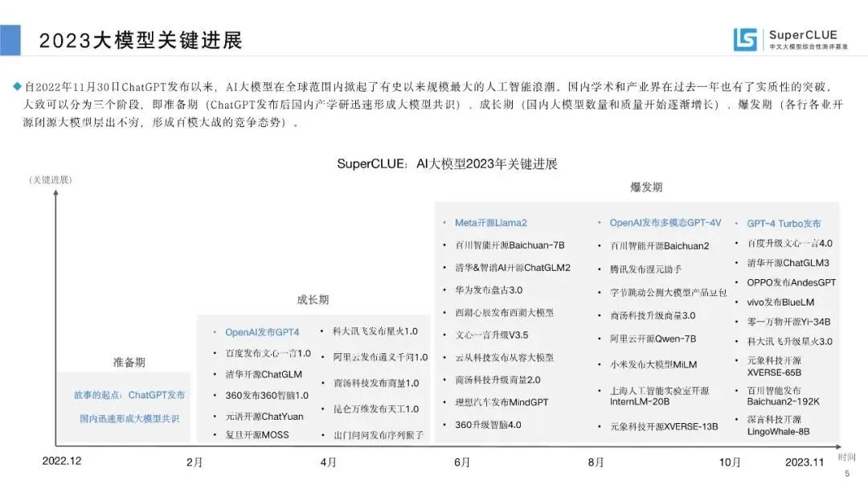The width and height of the screenshot is (868, 489).
Task: Open the OpenAI发布多模态GPT-4V entry
Action: (665, 223)
